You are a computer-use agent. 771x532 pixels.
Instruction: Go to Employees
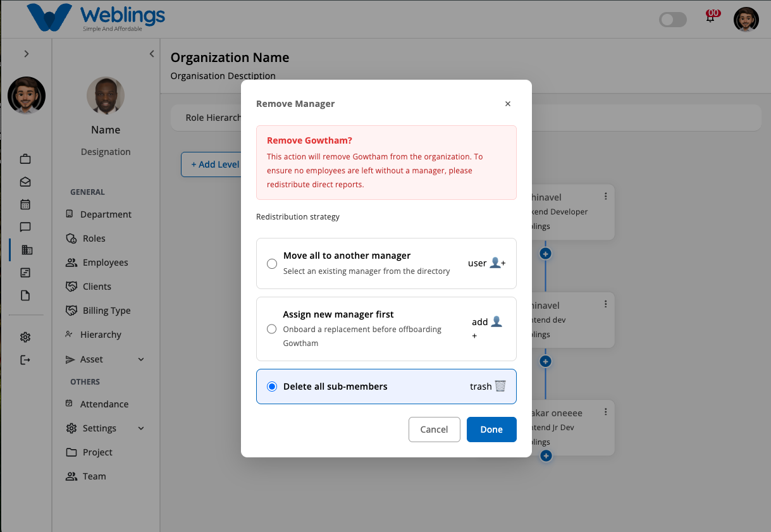[106, 263]
